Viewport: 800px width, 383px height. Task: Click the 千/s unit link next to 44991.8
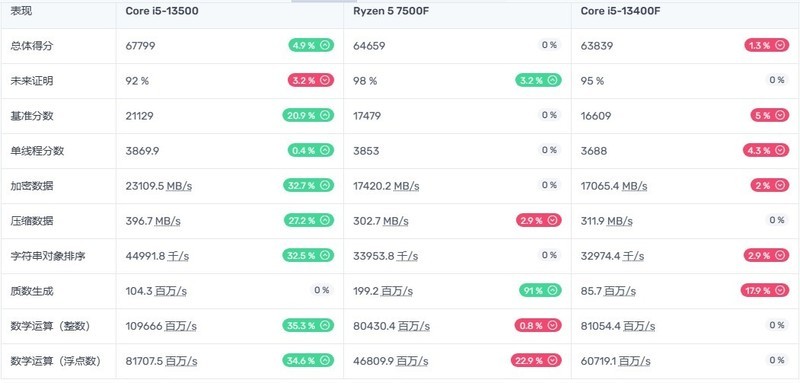click(178, 256)
